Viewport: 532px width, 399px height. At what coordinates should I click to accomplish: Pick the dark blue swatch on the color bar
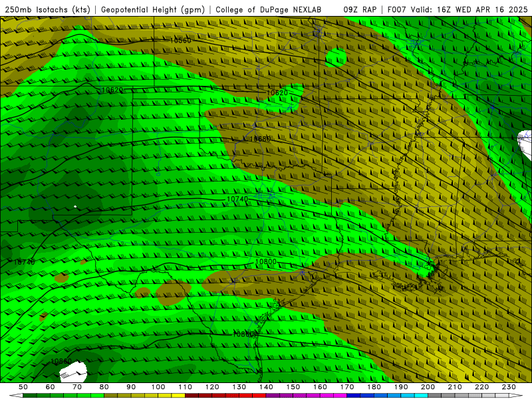[354, 396]
